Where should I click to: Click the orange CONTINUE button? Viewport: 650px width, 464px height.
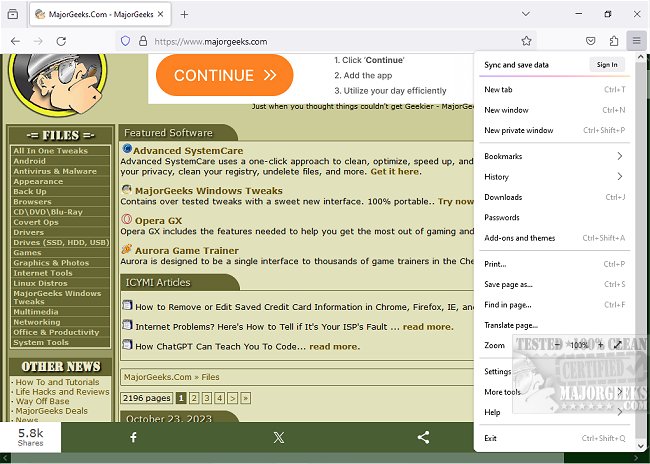(x=225, y=75)
